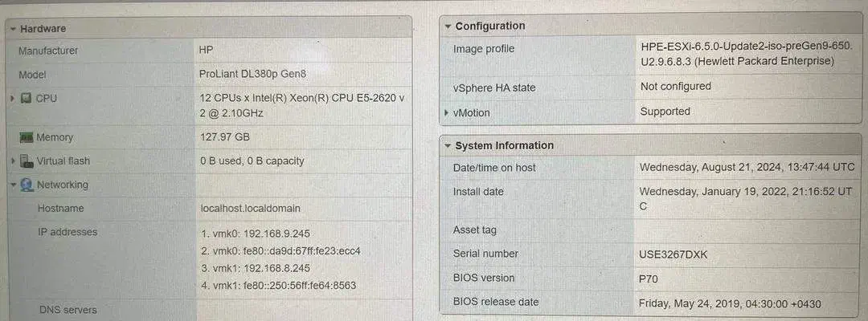
Task: Collapse the Hardware panel
Action: [13, 29]
